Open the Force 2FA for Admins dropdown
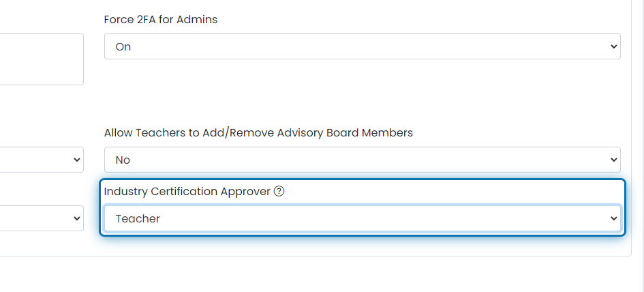This screenshot has width=644, height=292. 363,46
